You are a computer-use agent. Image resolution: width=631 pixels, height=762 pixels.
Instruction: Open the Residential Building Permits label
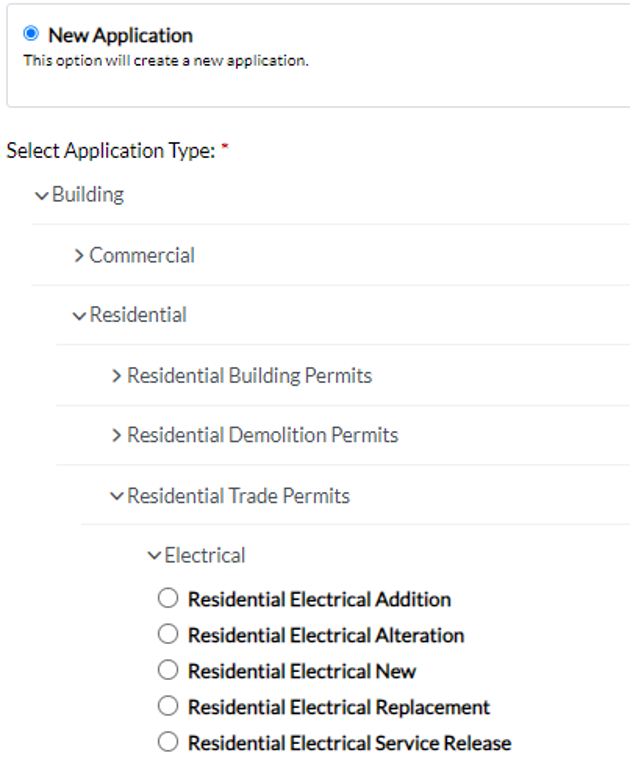pos(250,376)
